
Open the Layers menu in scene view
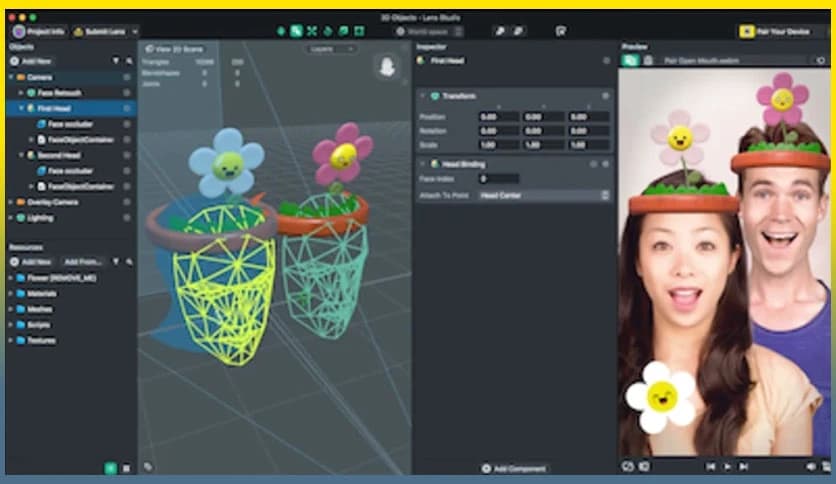[332, 48]
